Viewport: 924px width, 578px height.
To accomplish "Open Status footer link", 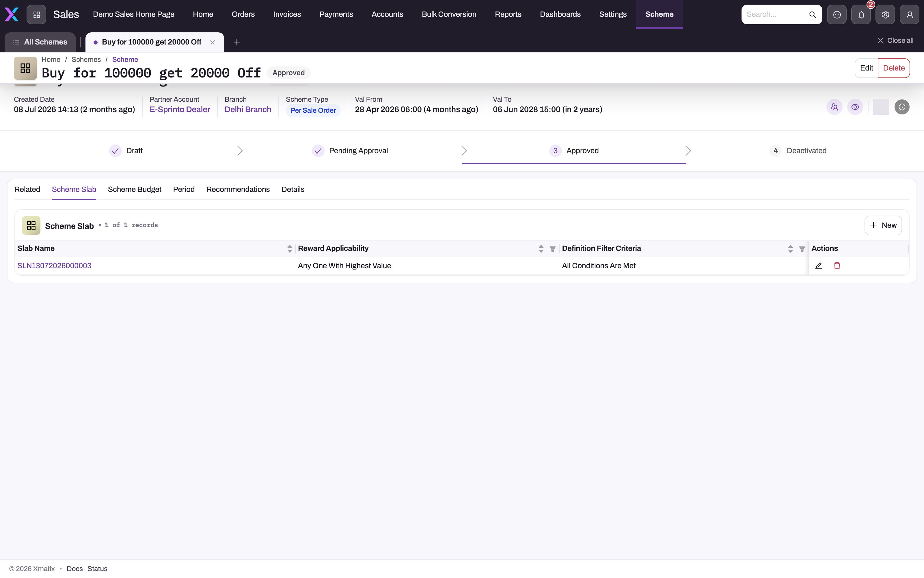I will (x=97, y=569).
